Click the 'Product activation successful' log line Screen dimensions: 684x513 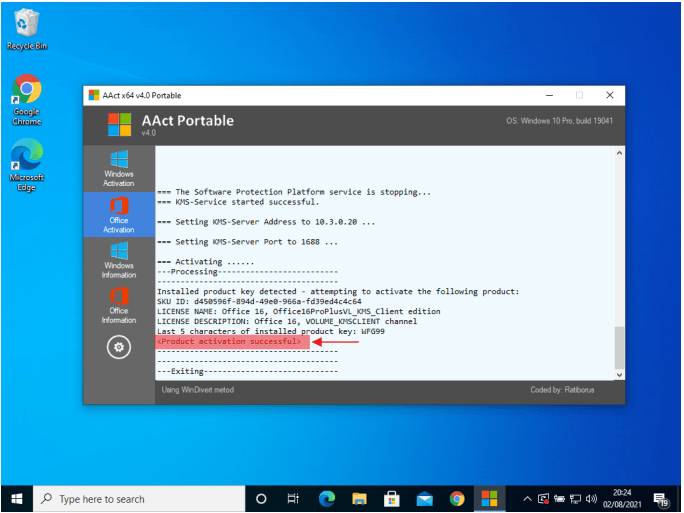pyautogui.click(x=229, y=342)
